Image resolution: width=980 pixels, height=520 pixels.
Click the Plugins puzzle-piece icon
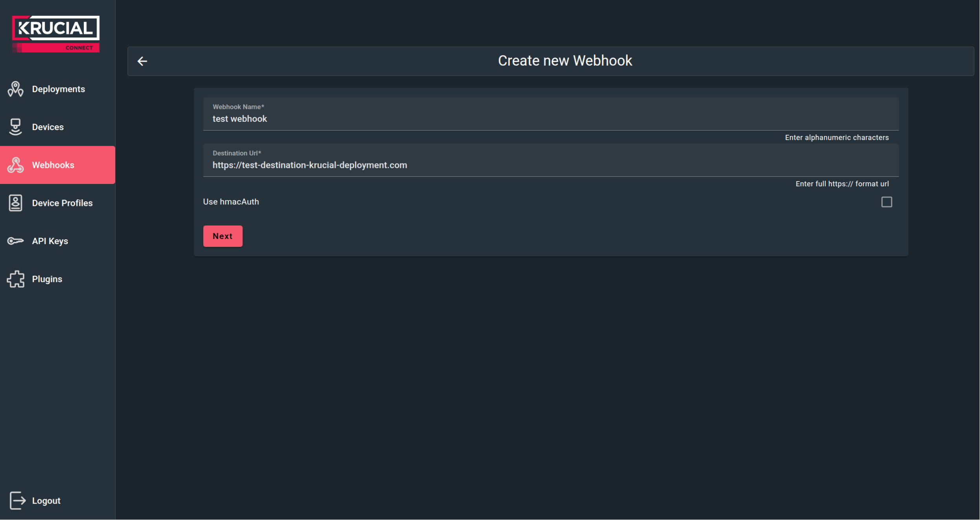point(15,279)
